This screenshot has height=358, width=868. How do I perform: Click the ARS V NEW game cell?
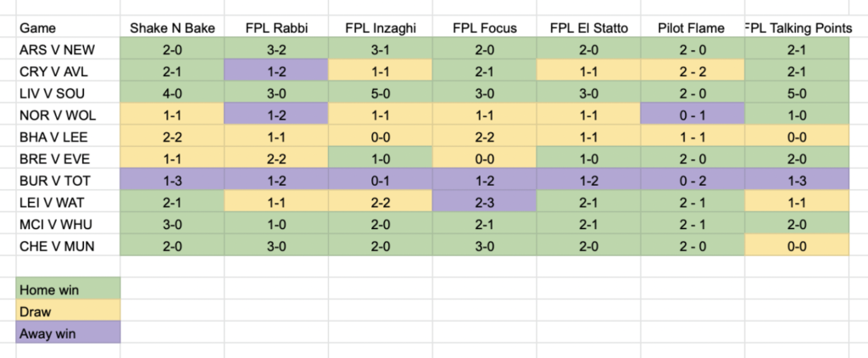point(68,50)
